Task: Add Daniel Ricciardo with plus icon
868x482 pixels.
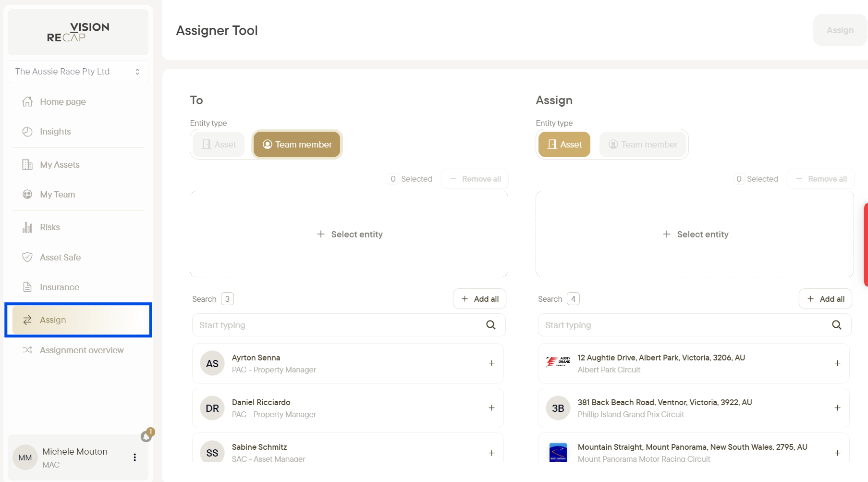Action: [x=491, y=408]
